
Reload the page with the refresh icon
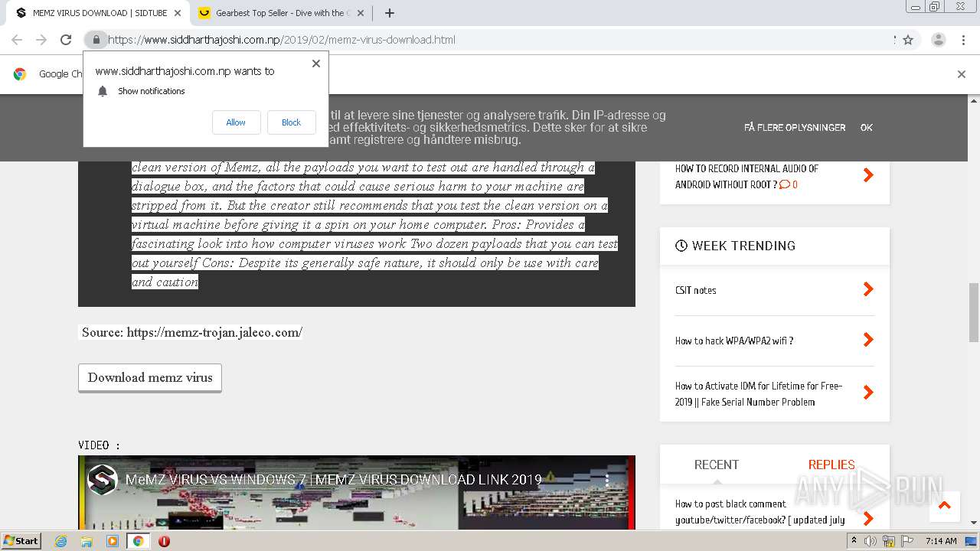point(66,40)
